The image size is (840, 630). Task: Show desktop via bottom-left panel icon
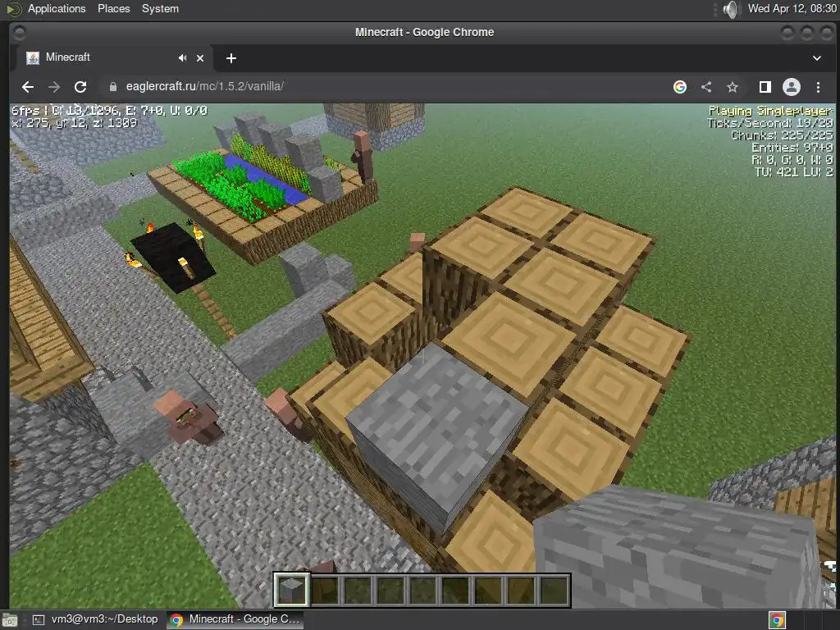(10, 620)
